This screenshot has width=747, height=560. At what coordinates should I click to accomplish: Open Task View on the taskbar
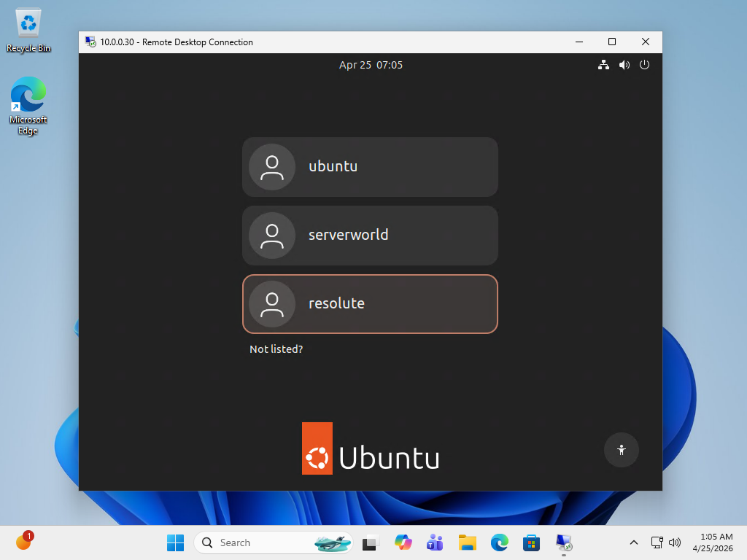coord(371,542)
